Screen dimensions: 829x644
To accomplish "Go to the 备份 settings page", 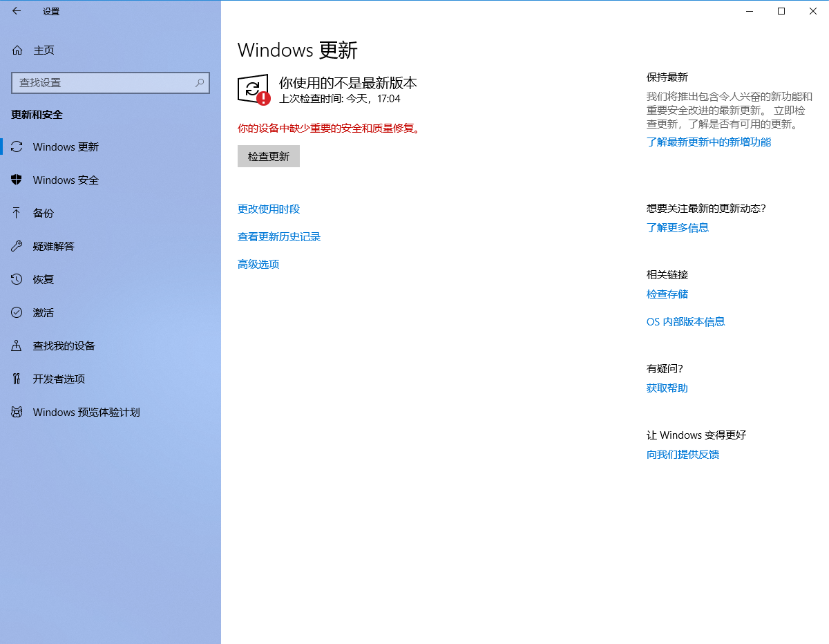I will (111, 213).
